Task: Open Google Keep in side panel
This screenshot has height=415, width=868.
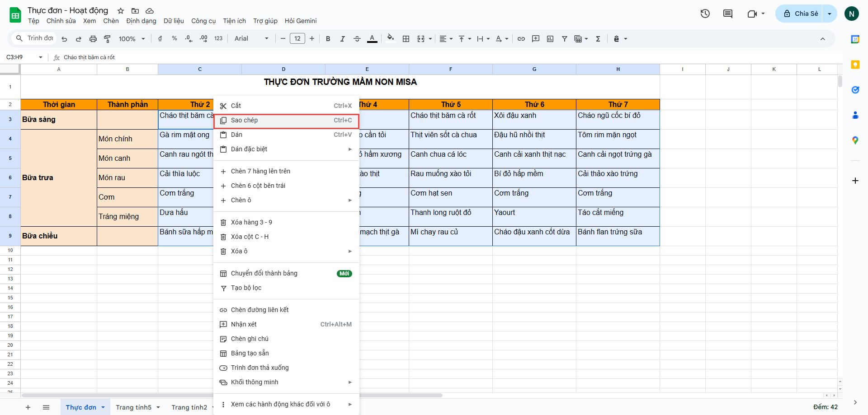Action: (855, 65)
